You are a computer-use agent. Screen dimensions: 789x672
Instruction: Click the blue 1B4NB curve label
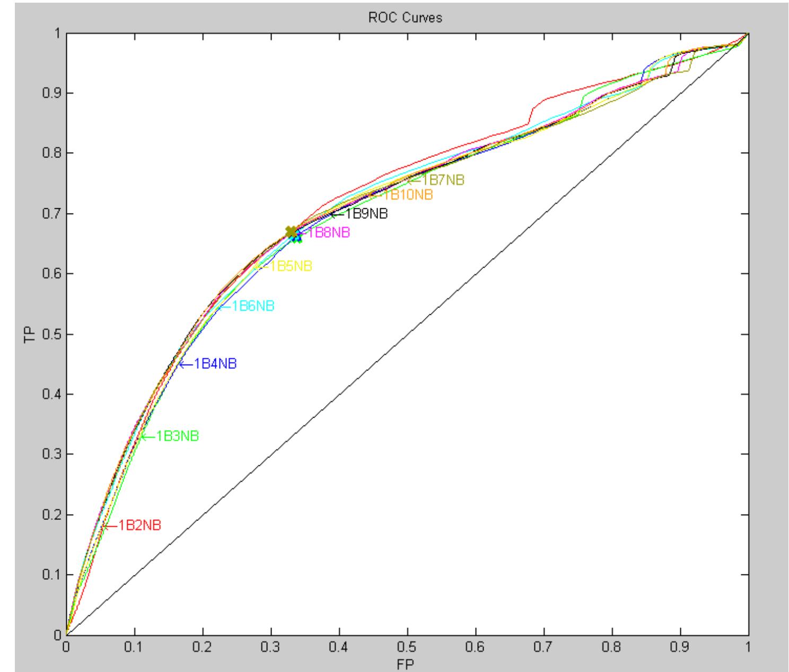point(215,364)
